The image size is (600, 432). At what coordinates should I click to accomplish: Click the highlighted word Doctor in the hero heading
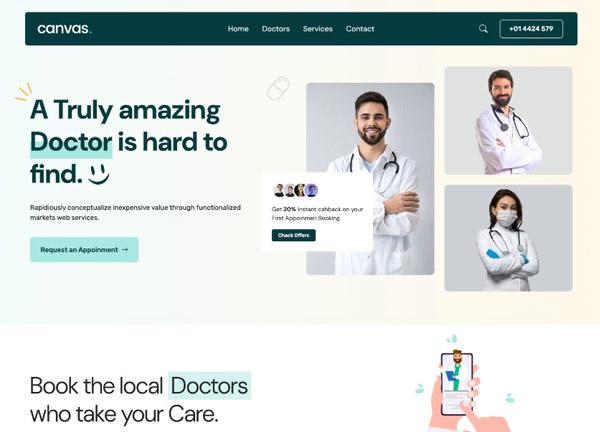click(x=71, y=142)
